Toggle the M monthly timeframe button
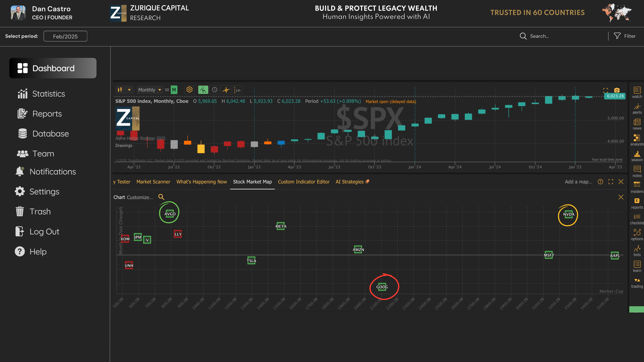Viewport: 644px width, 362px height. click(x=174, y=90)
